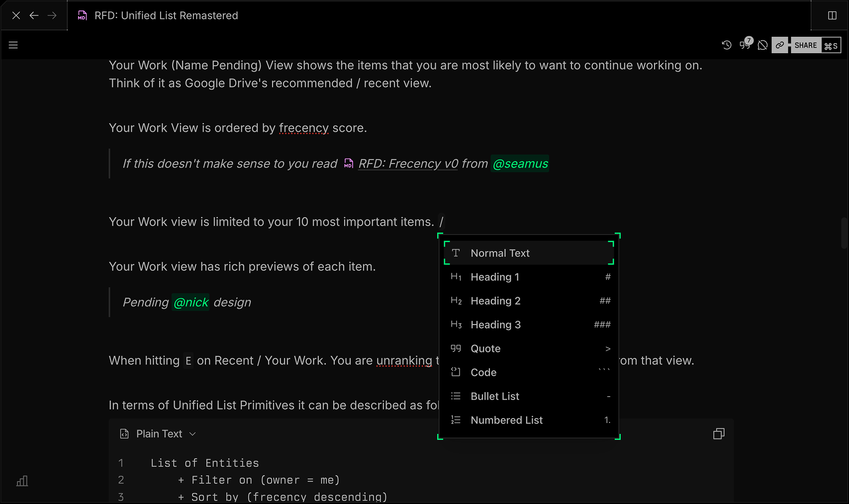
Task: Copy the code block contents
Action: [719, 434]
